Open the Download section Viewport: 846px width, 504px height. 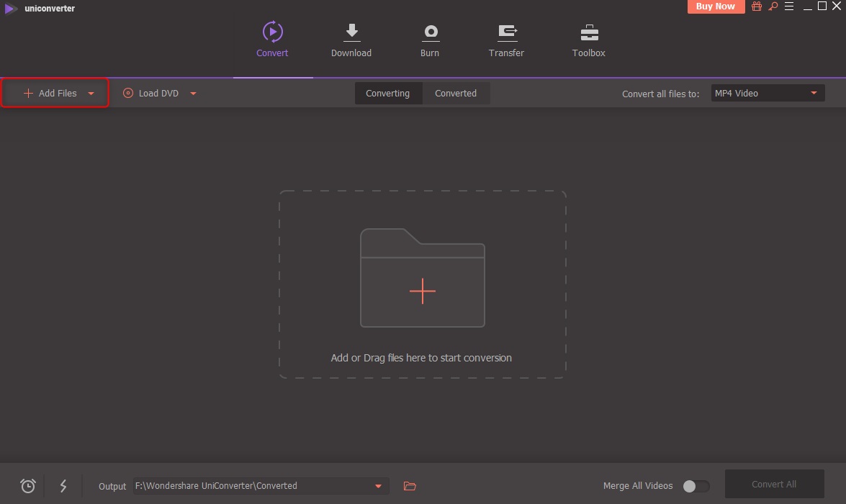coord(351,40)
